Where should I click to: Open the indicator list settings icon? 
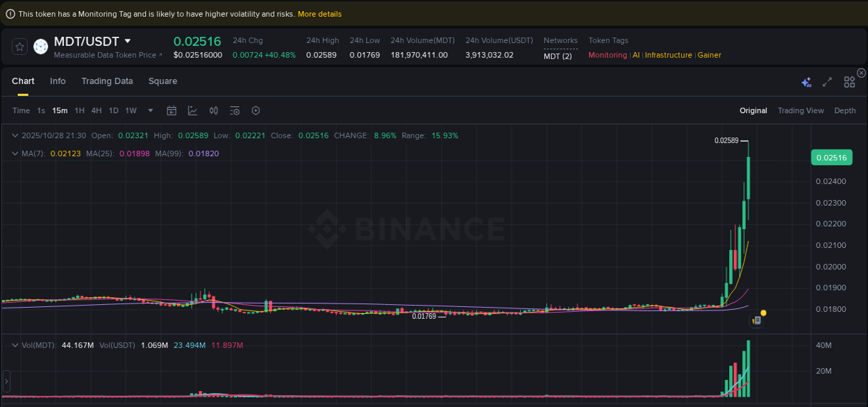pyautogui.click(x=234, y=110)
